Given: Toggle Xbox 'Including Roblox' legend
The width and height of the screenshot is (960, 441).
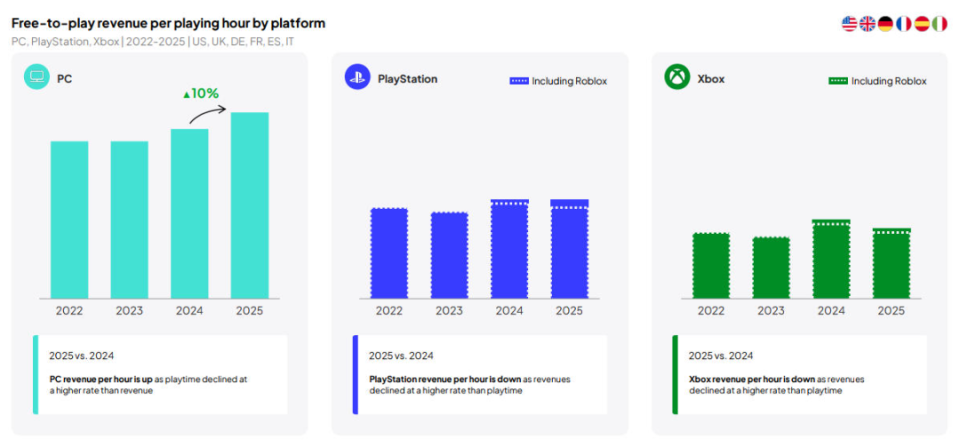Looking at the screenshot, I should pos(877,81).
